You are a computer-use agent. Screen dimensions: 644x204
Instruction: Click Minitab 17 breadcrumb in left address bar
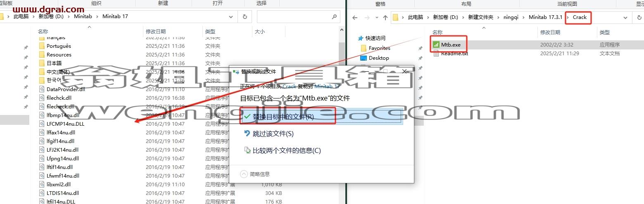(x=115, y=16)
